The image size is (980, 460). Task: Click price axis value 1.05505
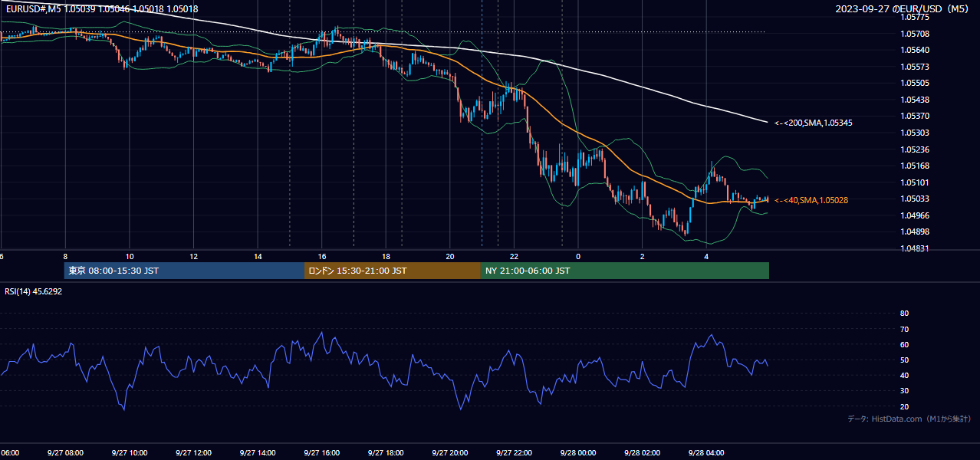click(x=915, y=83)
